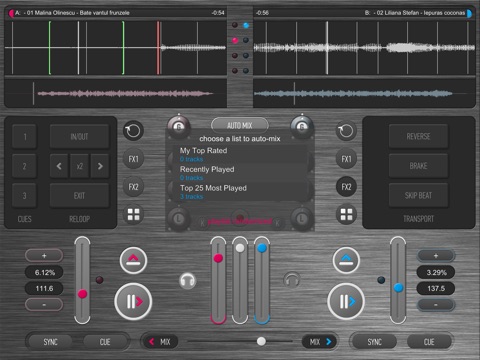
Task: Eject track on deck B
Action: [346, 260]
